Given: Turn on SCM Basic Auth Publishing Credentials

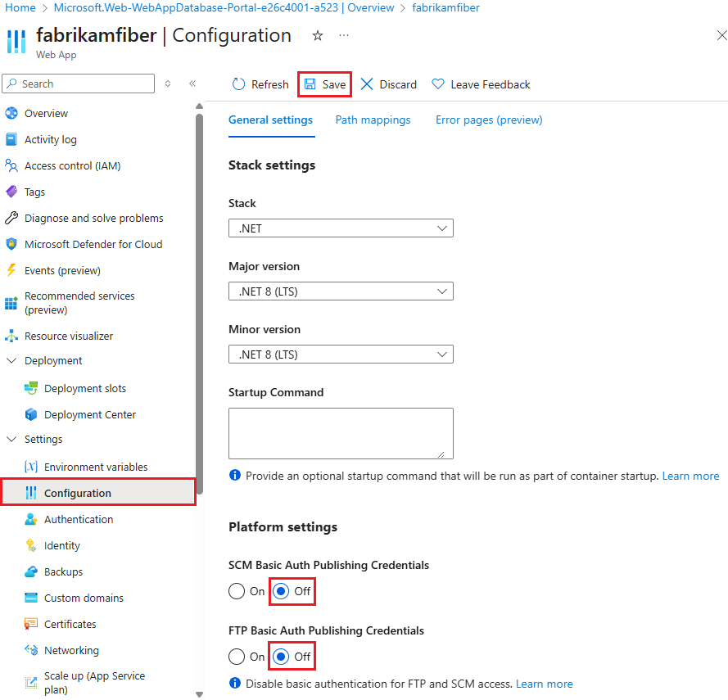Looking at the screenshot, I should (x=237, y=591).
